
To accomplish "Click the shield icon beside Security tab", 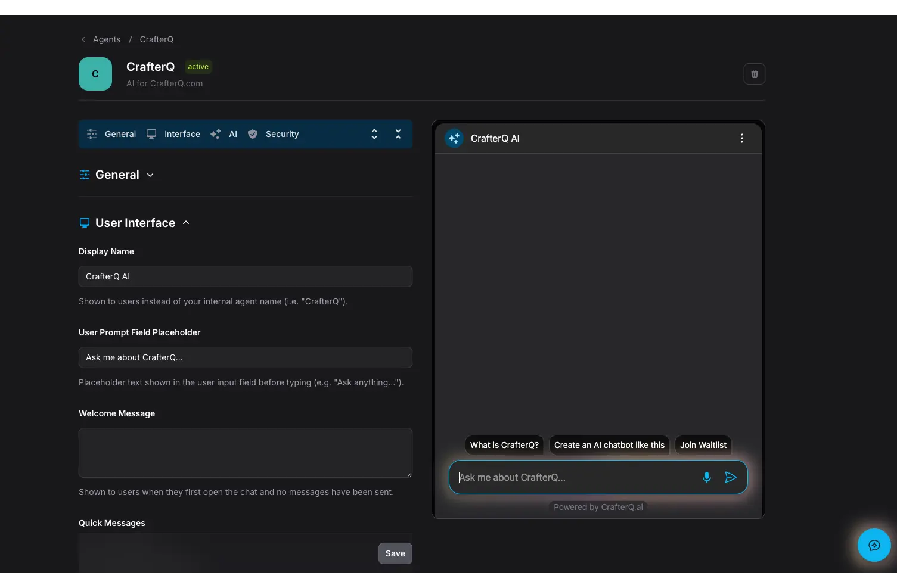I will click(x=253, y=134).
